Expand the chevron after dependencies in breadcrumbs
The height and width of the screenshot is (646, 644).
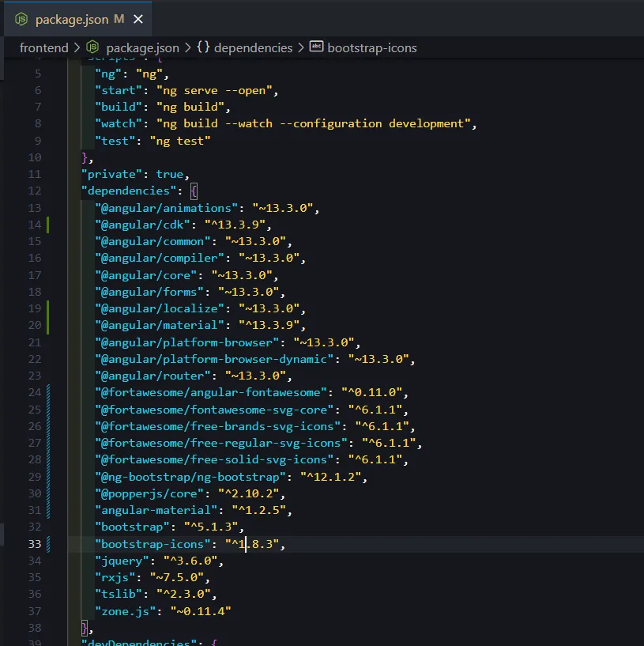[x=301, y=47]
